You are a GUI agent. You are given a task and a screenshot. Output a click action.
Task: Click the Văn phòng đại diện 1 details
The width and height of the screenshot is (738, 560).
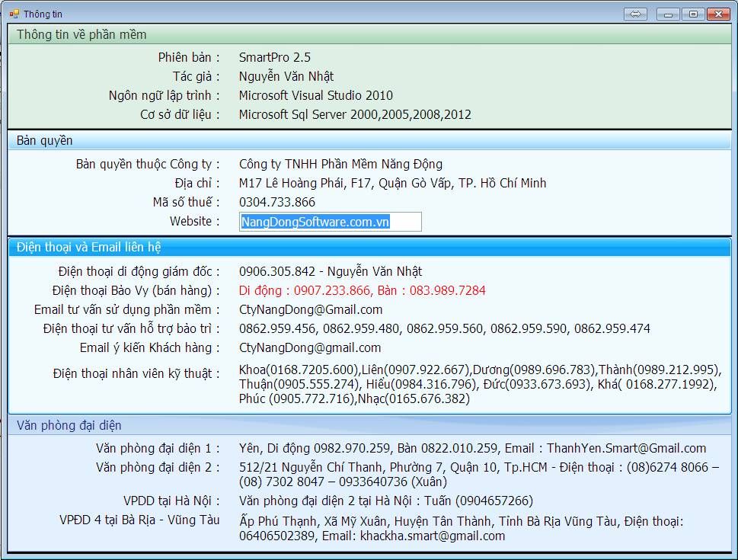[472, 448]
